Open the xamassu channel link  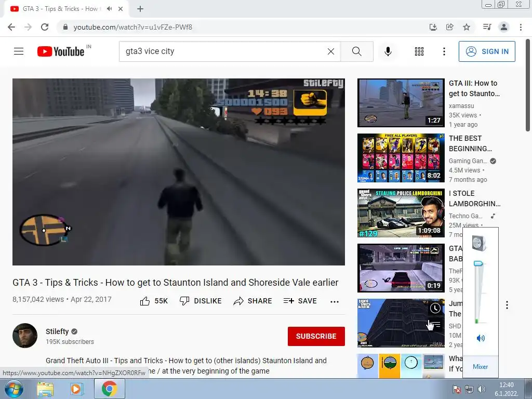(x=461, y=106)
